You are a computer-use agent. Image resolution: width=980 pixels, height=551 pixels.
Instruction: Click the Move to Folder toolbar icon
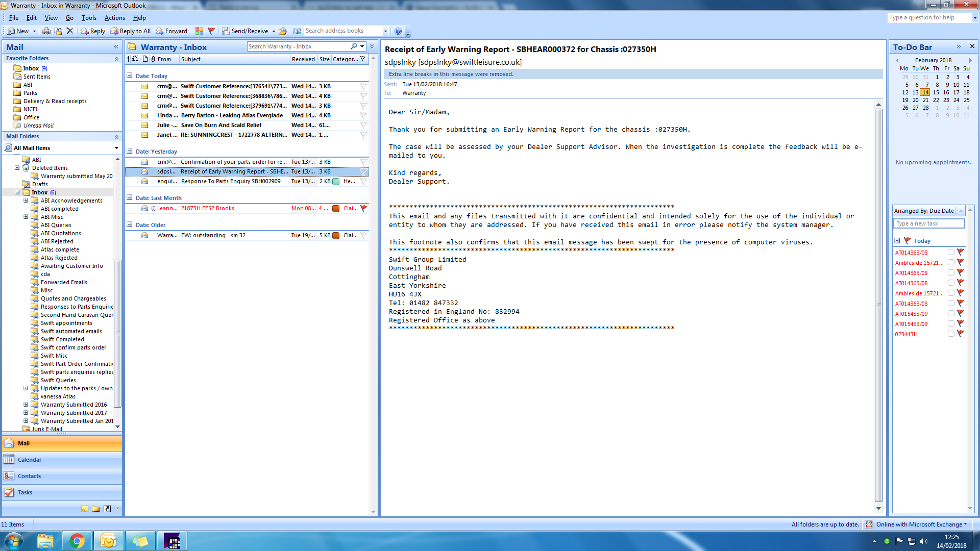pyautogui.click(x=58, y=31)
